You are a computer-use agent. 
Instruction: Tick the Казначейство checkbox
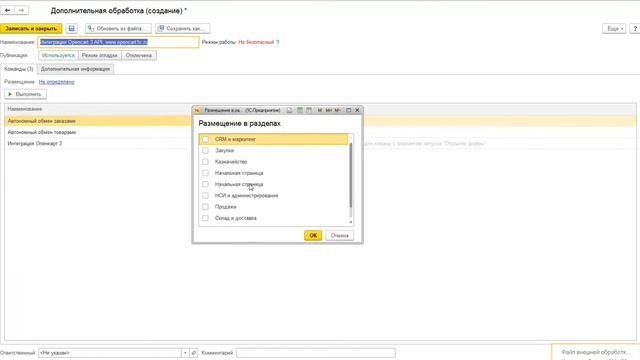click(x=205, y=162)
